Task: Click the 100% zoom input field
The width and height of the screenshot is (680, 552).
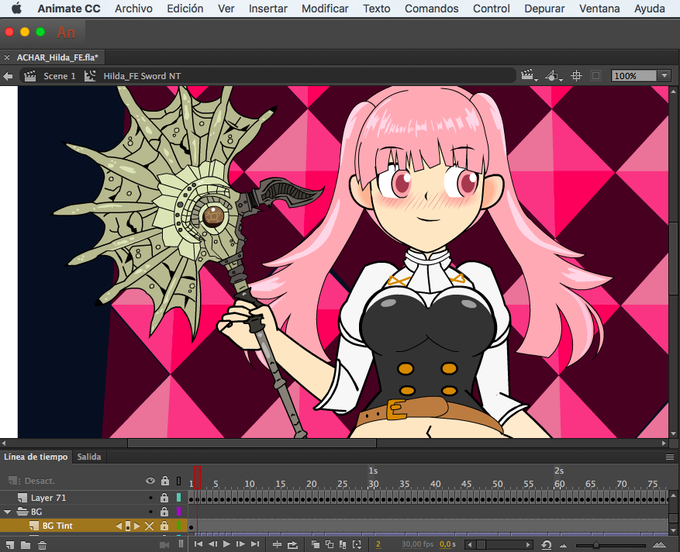Action: [634, 76]
